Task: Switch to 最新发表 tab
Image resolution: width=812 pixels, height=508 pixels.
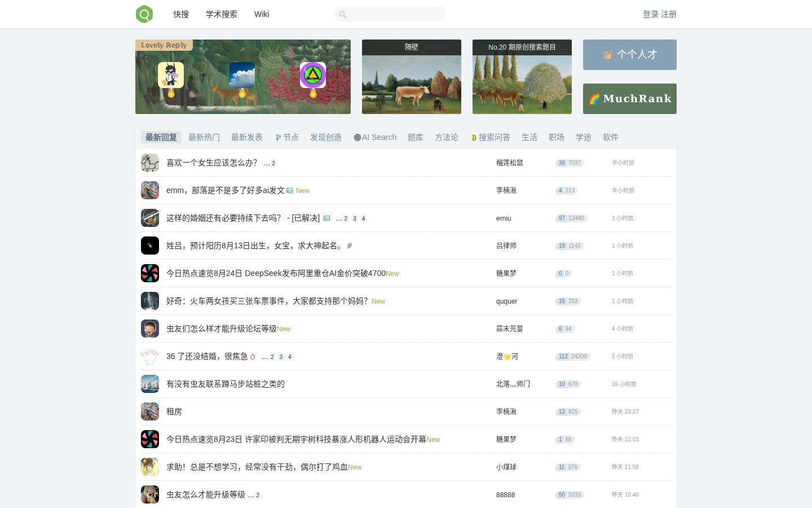Action: point(247,137)
